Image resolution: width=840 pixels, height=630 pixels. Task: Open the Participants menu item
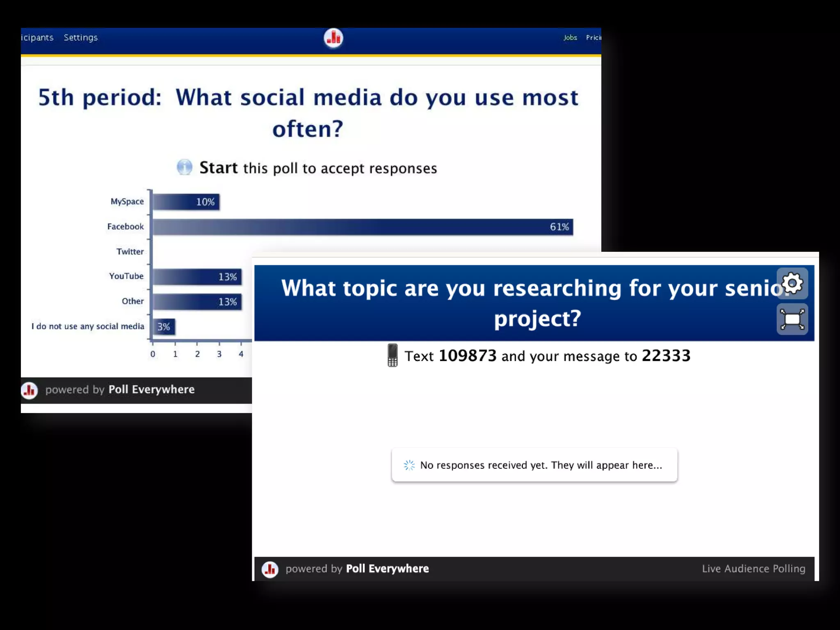click(x=37, y=37)
